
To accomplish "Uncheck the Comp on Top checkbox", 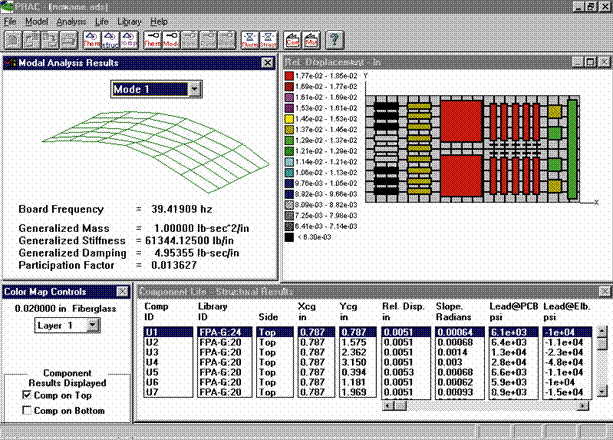I will pyautogui.click(x=27, y=394).
